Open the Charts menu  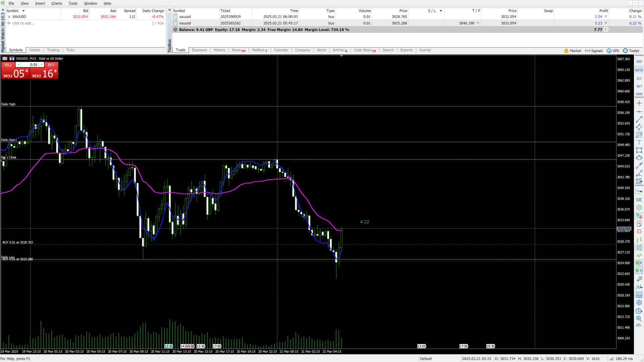point(57,3)
